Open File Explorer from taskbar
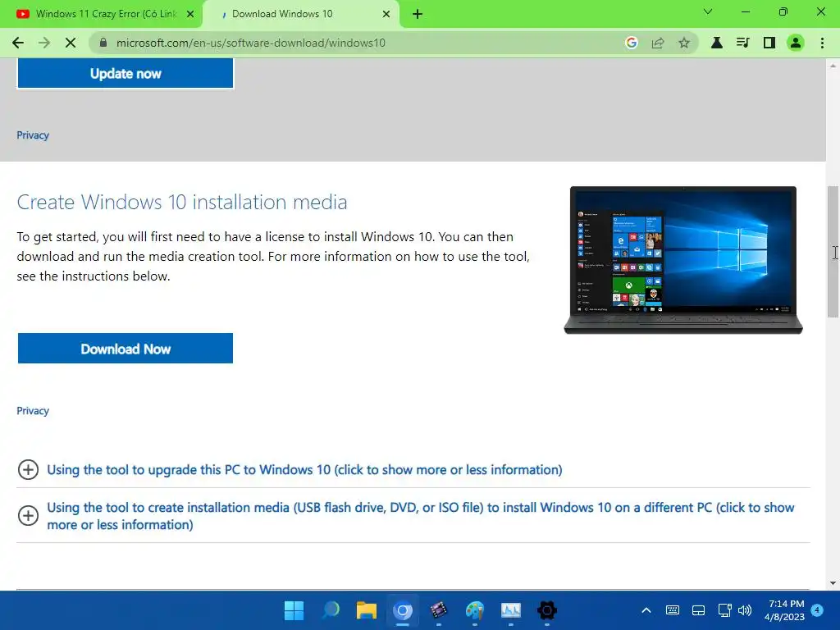The width and height of the screenshot is (840, 630). [367, 610]
